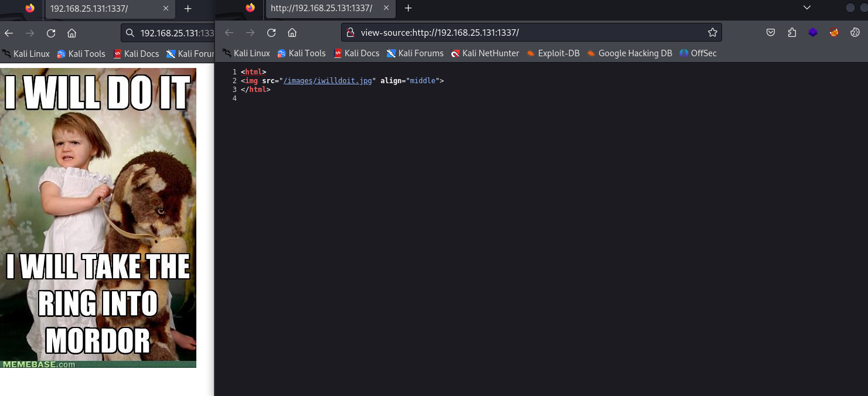
Task: Open the FoxyProxy fox extension icon
Action: (x=834, y=33)
